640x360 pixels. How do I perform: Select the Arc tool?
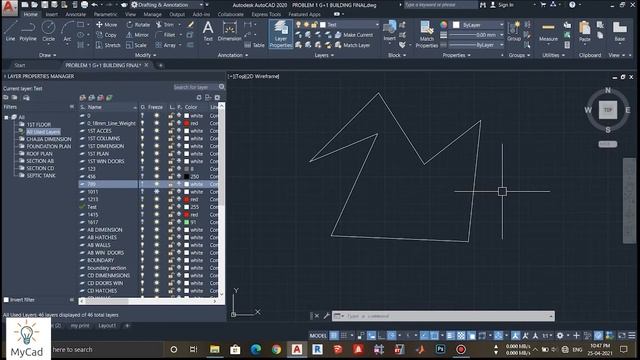tap(67, 31)
